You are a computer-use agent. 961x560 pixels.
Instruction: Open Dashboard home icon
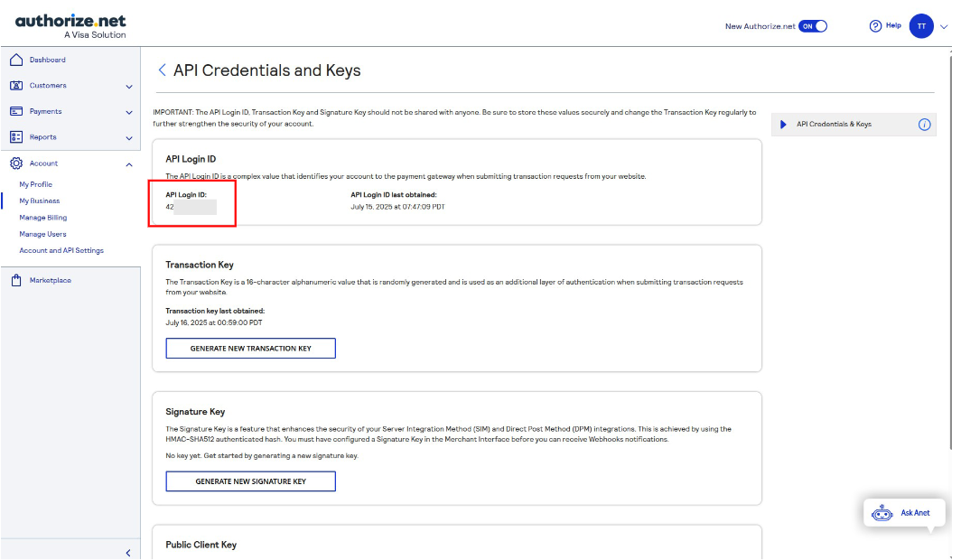16,60
